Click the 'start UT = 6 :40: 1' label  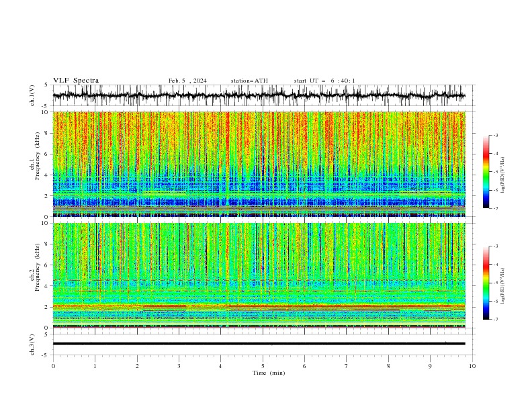324,81
